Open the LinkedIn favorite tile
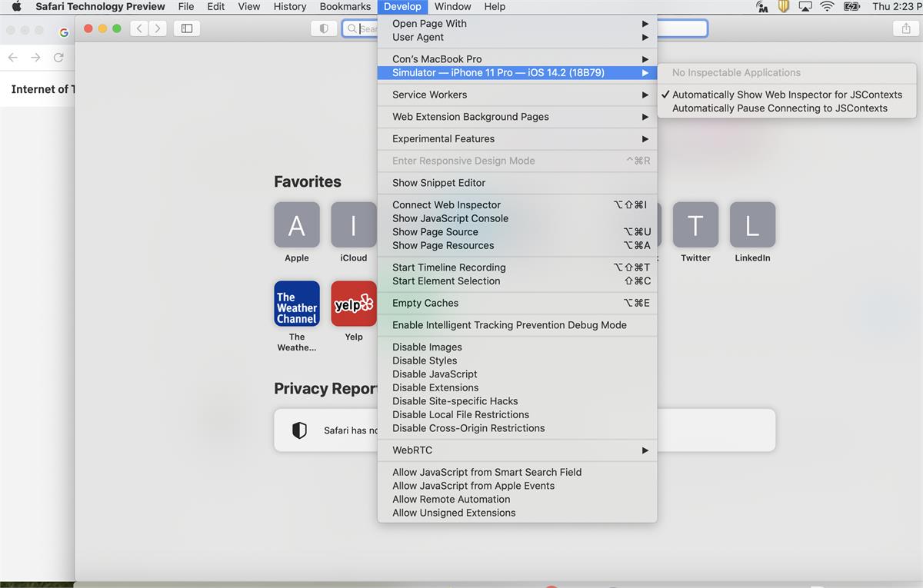This screenshot has height=588, width=923. pos(752,225)
